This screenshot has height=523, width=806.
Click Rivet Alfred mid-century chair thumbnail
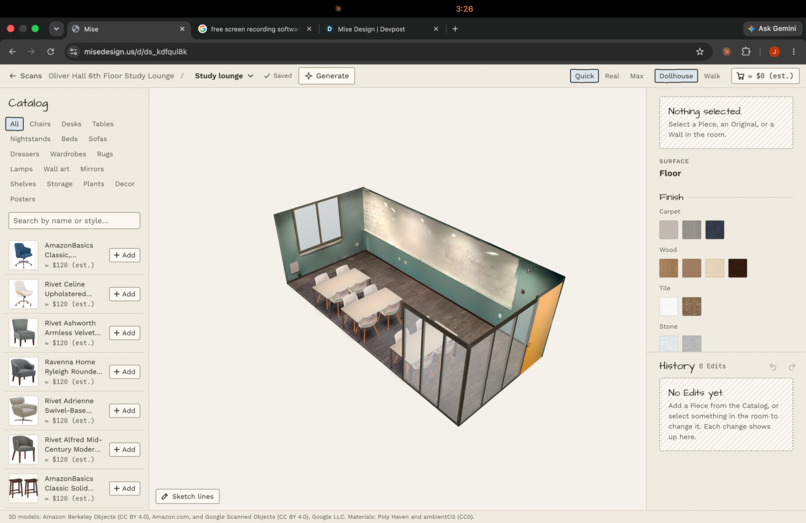pyautogui.click(x=23, y=449)
